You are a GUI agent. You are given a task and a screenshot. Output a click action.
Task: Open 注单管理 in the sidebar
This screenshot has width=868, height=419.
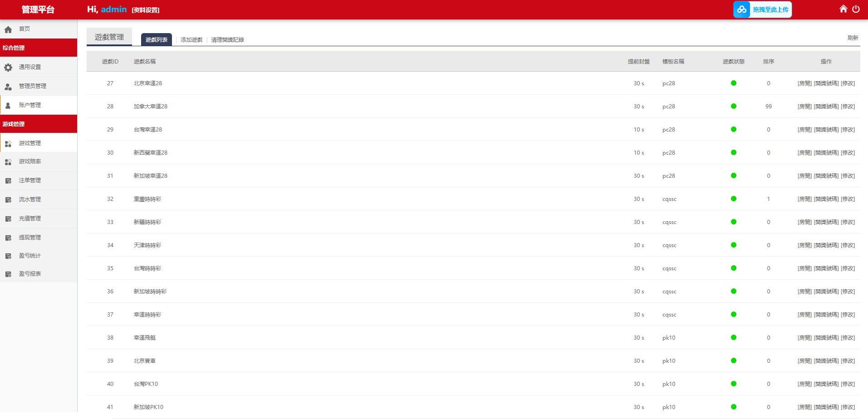coord(30,180)
